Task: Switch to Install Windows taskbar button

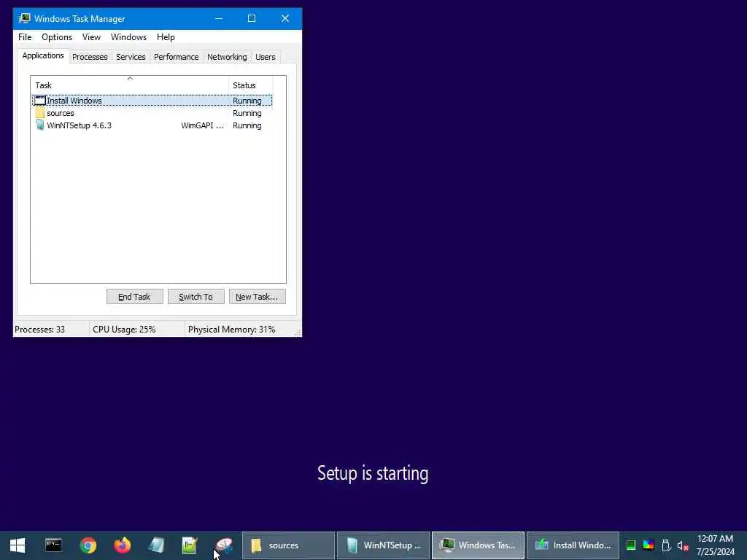Action: 573,545
